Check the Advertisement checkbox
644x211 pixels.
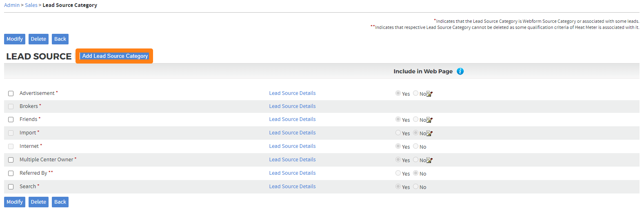tap(11, 94)
